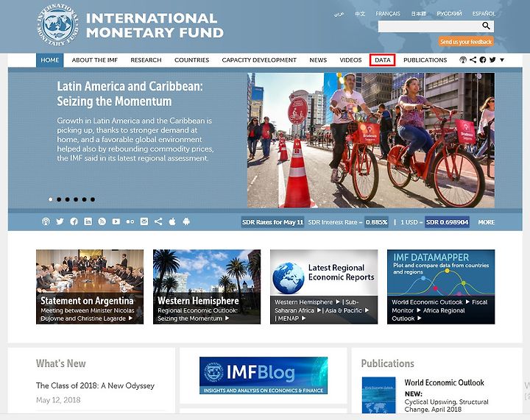Open podcast icon in the navigation bar

[x=463, y=60]
